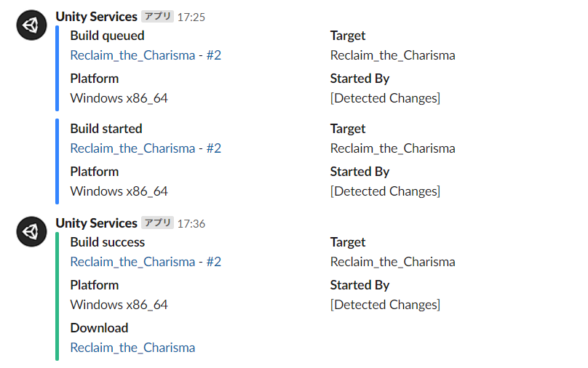Click [Detected Changes] in the Build success attachment
The height and width of the screenshot is (368, 588).
pyautogui.click(x=385, y=305)
